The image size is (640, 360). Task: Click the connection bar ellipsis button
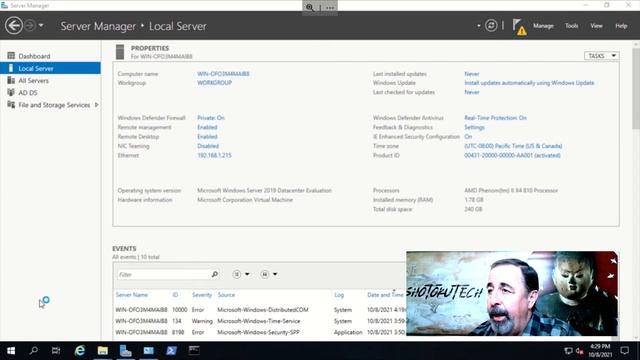330,7
